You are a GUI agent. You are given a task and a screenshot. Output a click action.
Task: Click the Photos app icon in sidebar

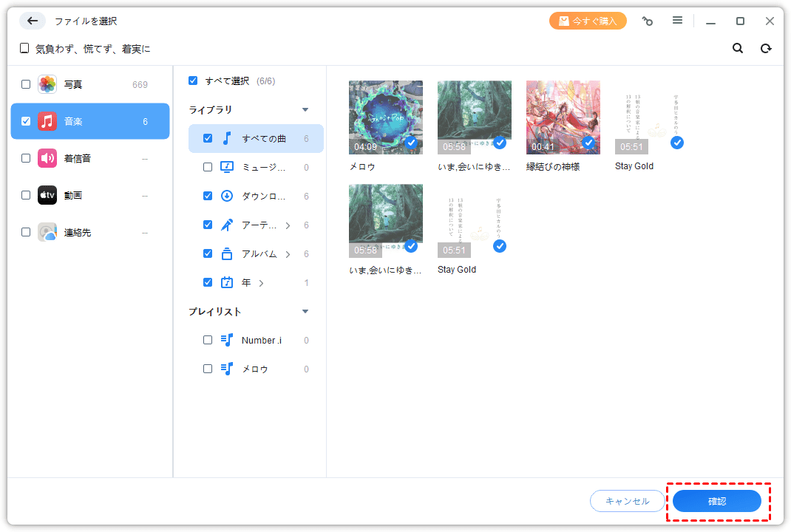[47, 84]
